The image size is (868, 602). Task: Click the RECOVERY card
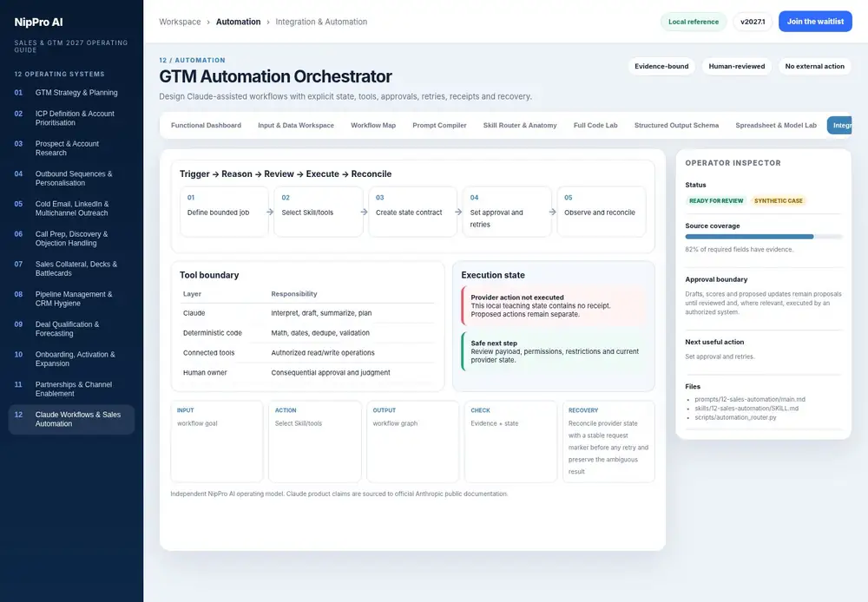pyautogui.click(x=608, y=442)
